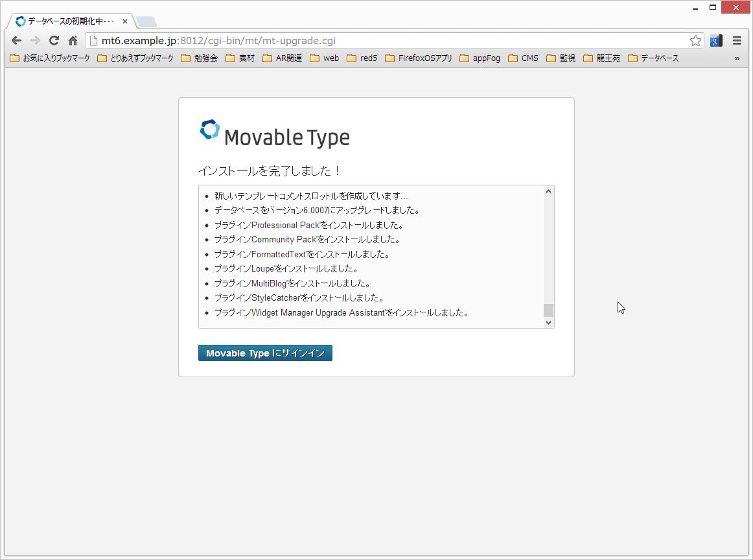Click the 新しいテンプレートコメントスロットル log line

[x=311, y=196]
